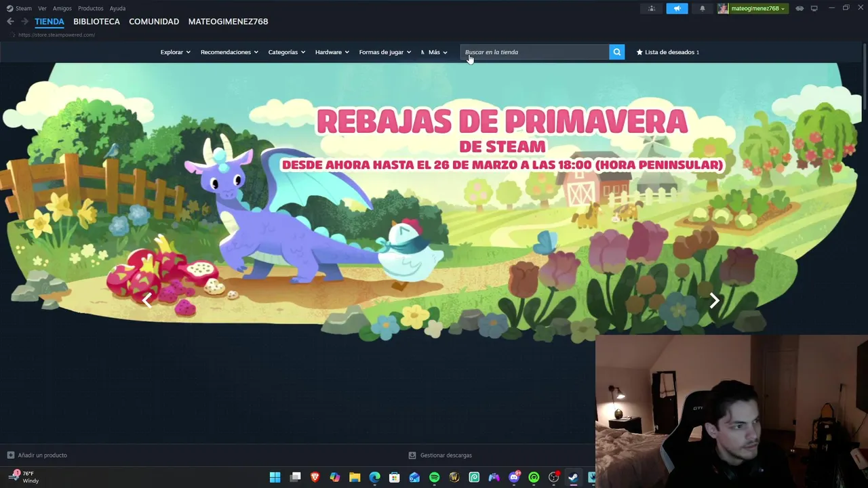This screenshot has width=868, height=488.
Task: Switch to the COMUNIDAD tab
Action: (x=154, y=22)
